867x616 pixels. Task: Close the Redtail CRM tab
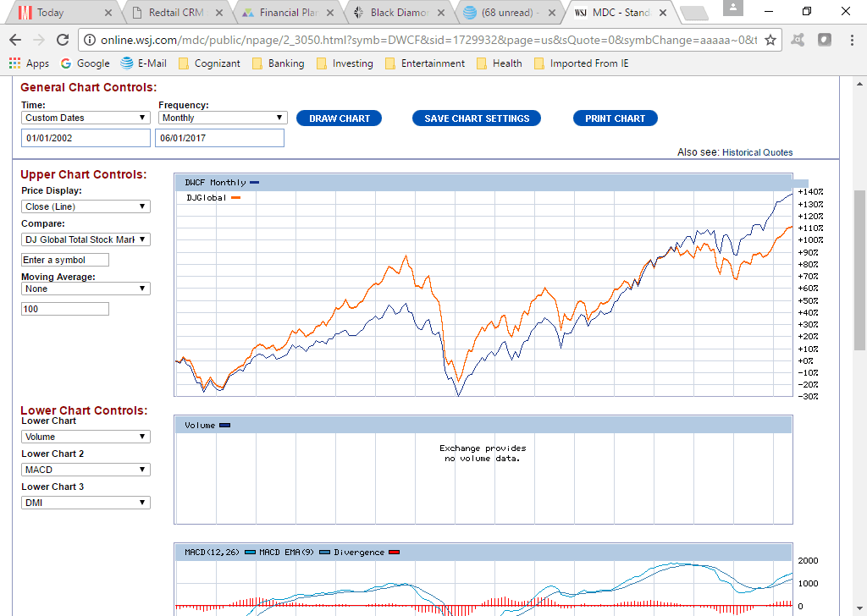pyautogui.click(x=219, y=13)
